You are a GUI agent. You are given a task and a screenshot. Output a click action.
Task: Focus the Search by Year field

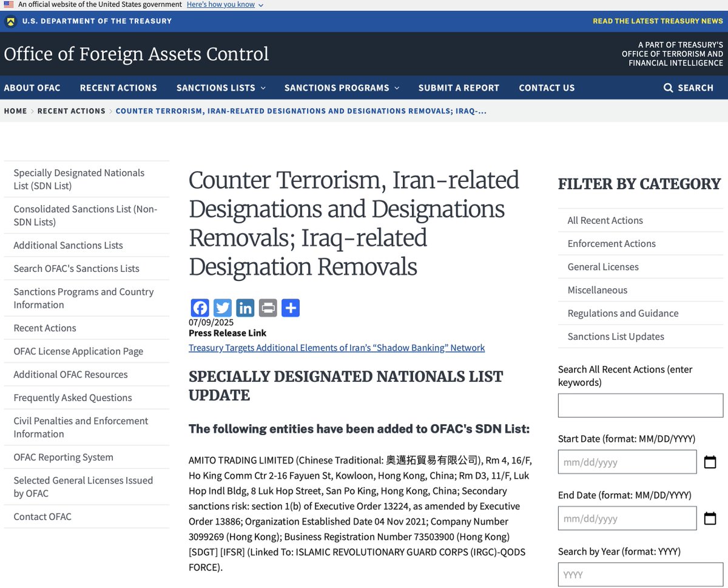point(640,575)
